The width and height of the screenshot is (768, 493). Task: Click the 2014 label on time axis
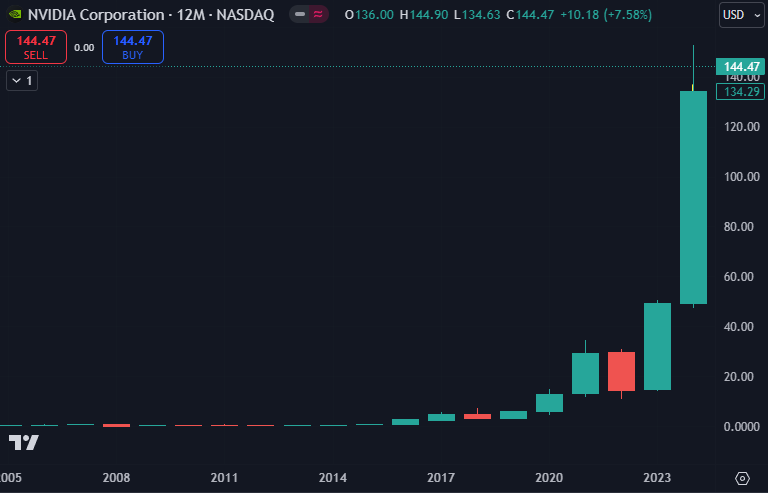[x=333, y=478]
